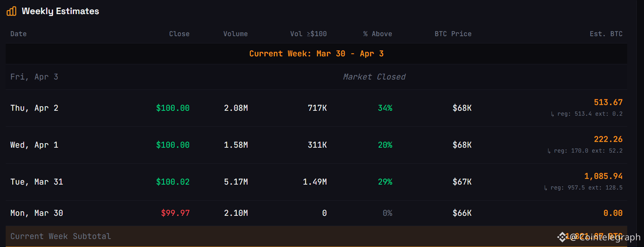Click the bar chart icon beside Weekly Estimates

click(x=11, y=11)
